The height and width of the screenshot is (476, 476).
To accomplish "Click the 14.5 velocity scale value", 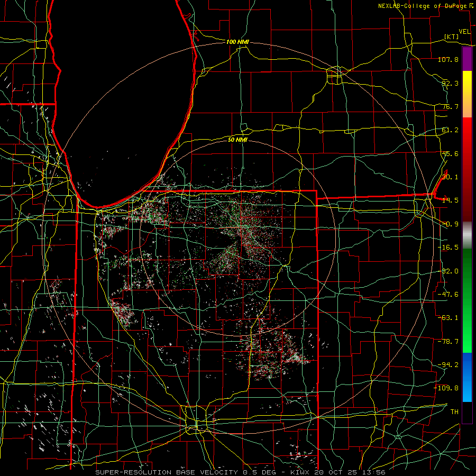I will [x=450, y=200].
